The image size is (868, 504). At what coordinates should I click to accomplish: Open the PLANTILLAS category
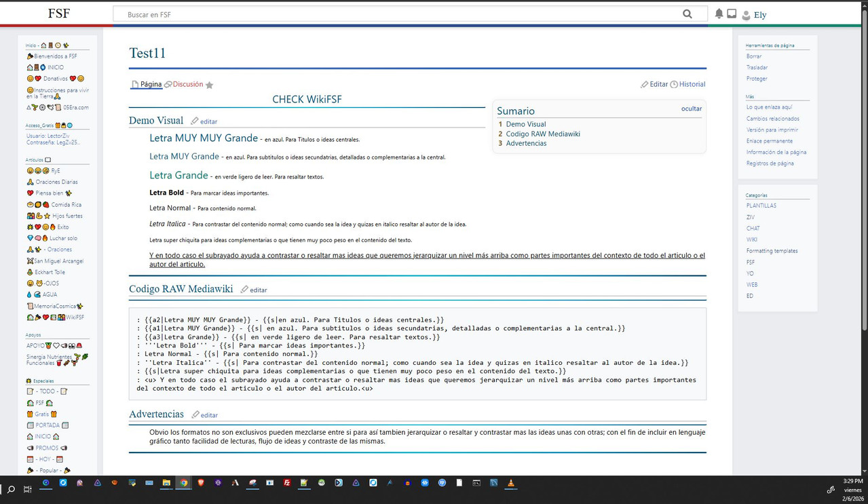tap(761, 206)
